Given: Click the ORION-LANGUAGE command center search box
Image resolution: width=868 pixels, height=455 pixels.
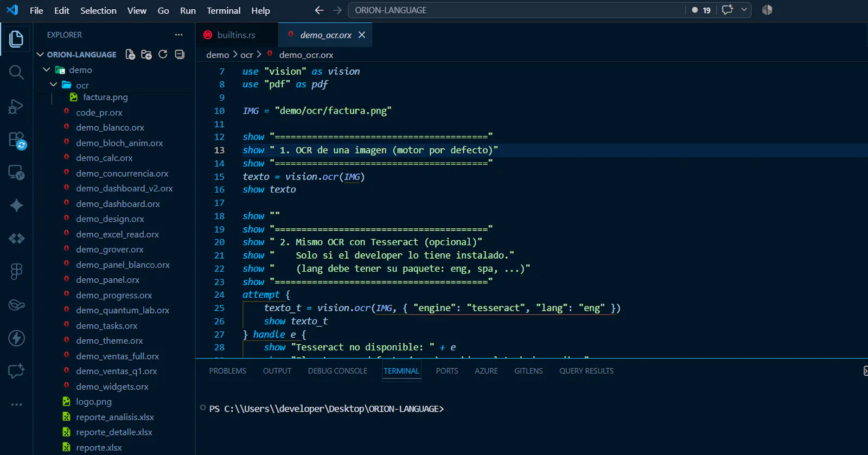Looking at the screenshot, I should (x=515, y=10).
